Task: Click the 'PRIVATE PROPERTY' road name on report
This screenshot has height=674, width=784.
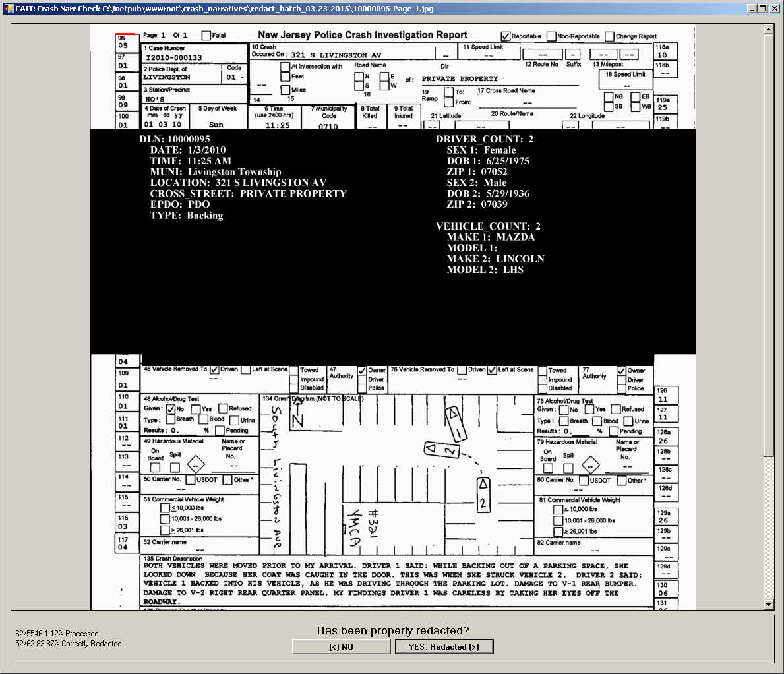Action: click(460, 78)
